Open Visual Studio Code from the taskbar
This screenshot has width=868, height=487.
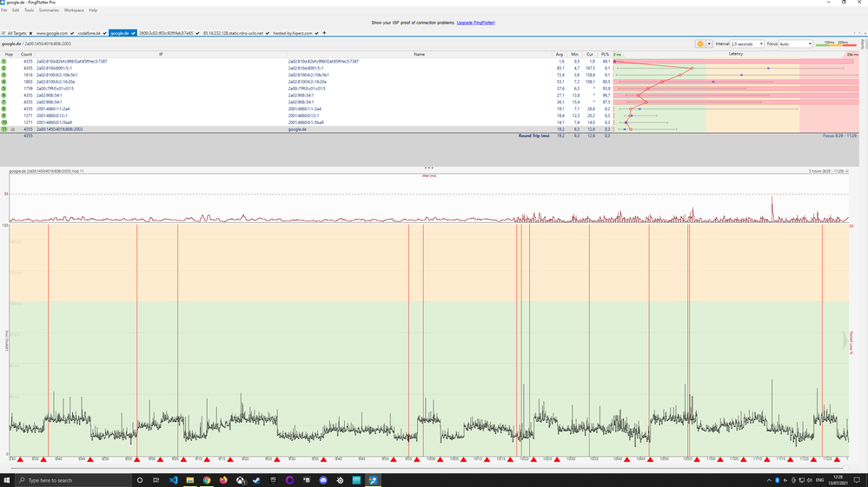174,480
